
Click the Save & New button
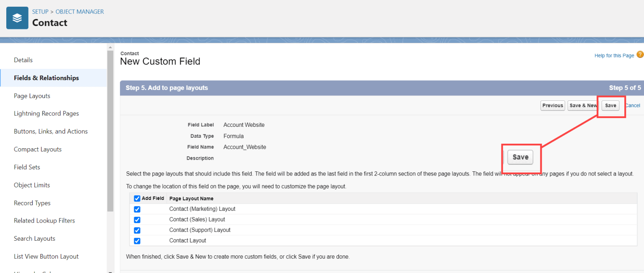pos(582,105)
